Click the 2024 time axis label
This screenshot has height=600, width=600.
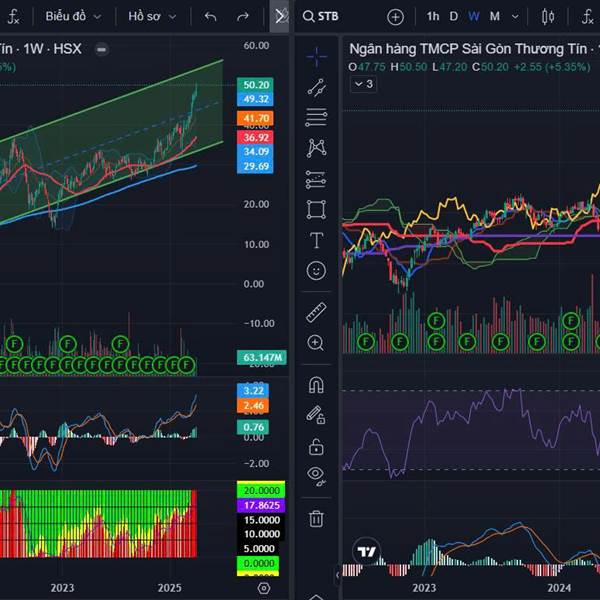click(559, 587)
